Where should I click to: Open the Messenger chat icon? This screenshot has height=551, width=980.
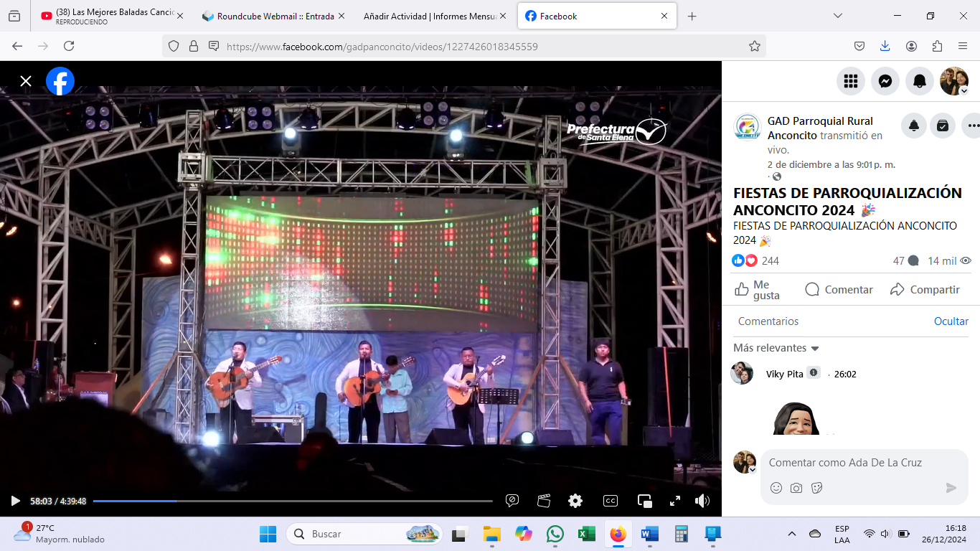point(885,81)
